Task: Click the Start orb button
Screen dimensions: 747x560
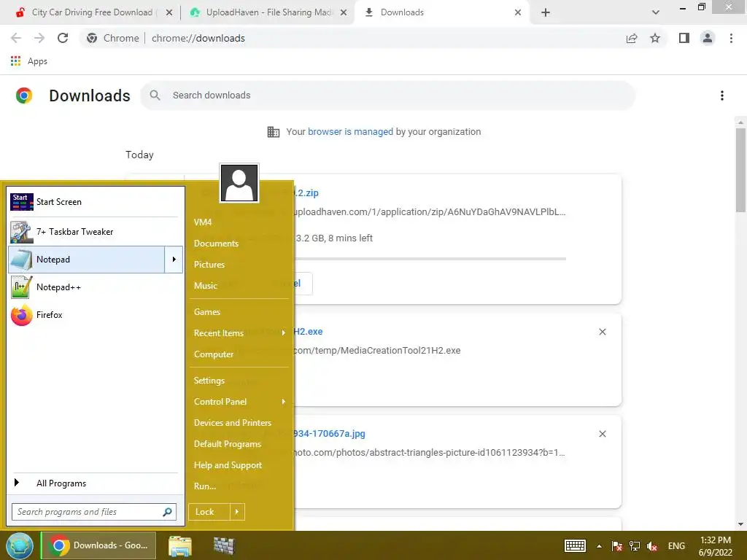Action: click(20, 545)
